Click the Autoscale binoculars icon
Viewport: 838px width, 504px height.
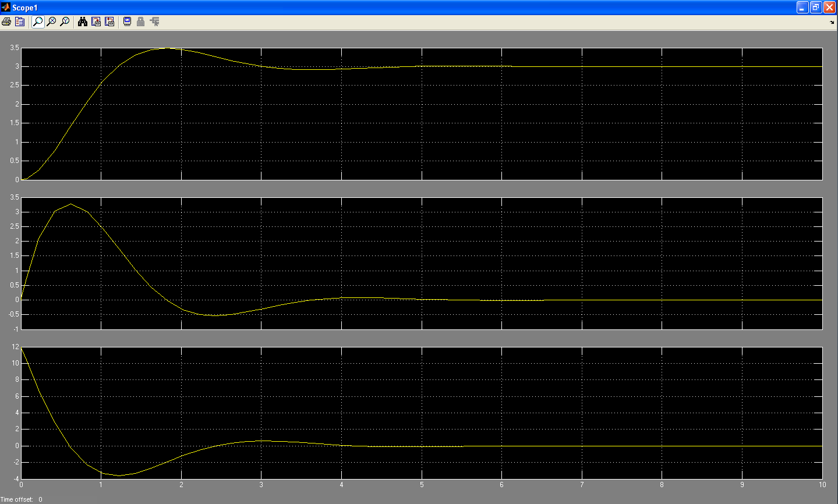tap(83, 22)
